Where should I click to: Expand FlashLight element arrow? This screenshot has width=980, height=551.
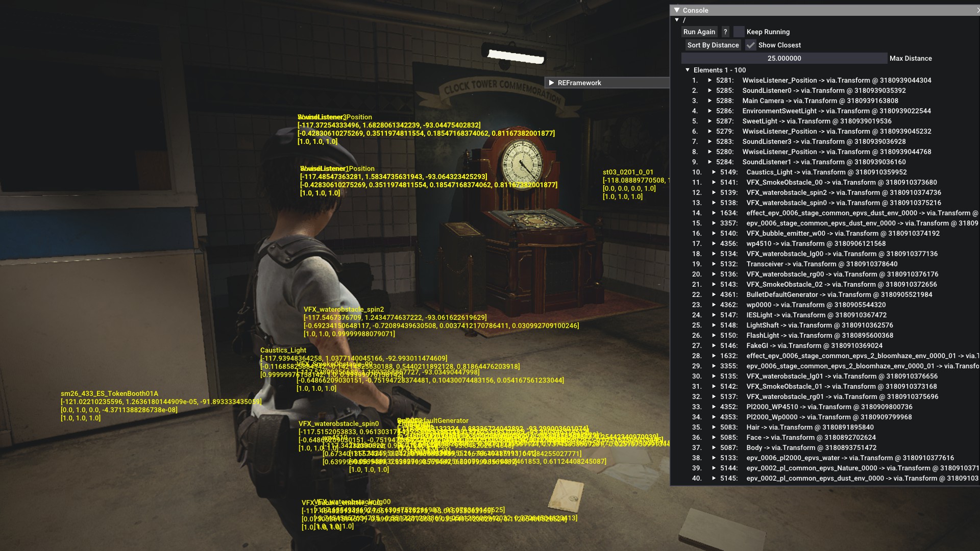[x=714, y=336]
